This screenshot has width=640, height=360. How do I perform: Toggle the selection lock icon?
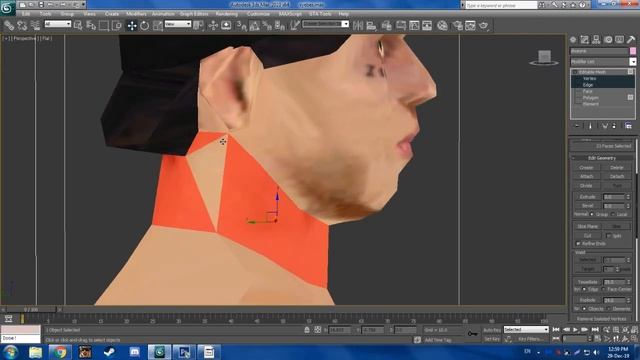click(307, 330)
